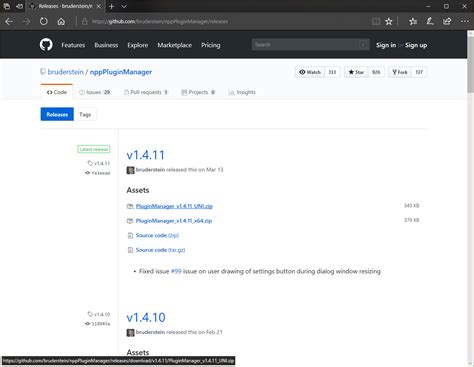The image size is (474, 367).
Task: Open Business in GitHub header
Action: 106,45
